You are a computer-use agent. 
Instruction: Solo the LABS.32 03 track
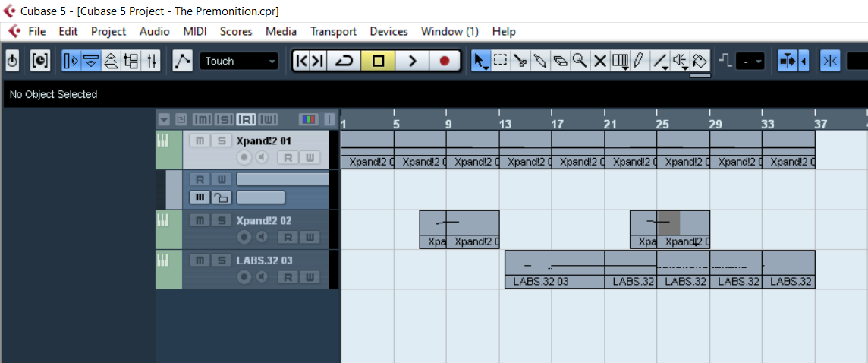(222, 260)
